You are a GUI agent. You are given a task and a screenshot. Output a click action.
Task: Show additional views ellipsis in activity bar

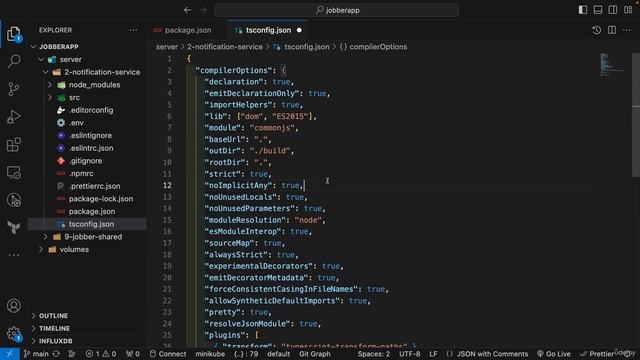point(13,255)
